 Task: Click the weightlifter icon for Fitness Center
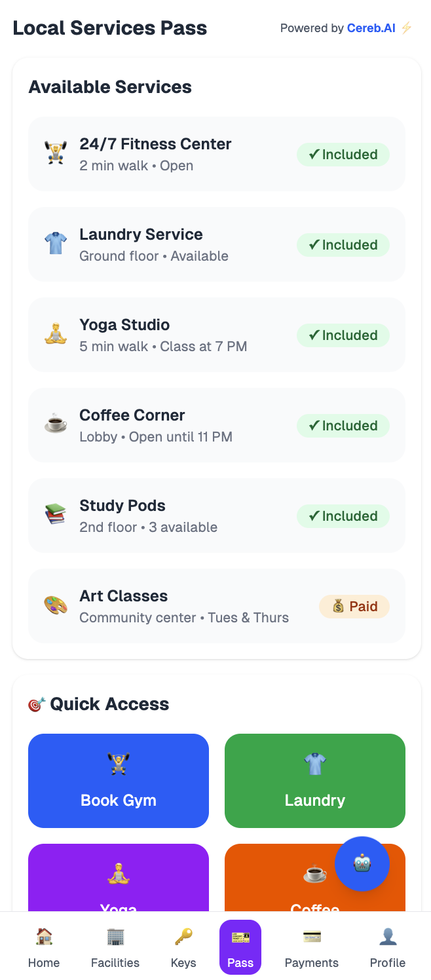(56, 154)
